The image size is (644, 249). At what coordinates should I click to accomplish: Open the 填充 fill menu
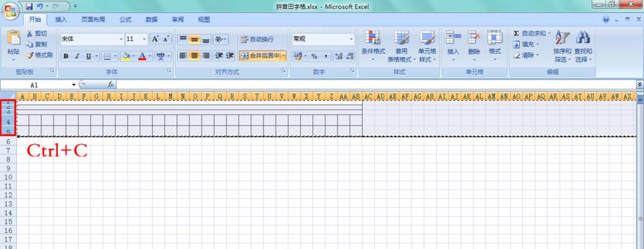(526, 44)
